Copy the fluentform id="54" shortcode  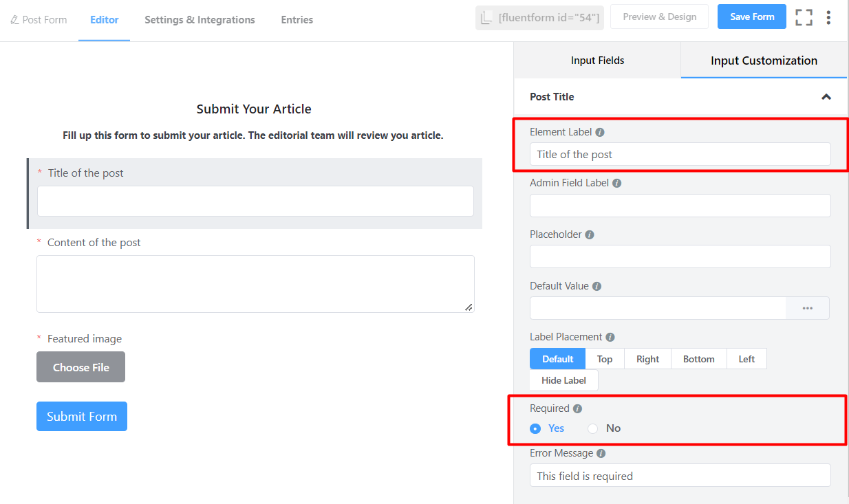pos(539,18)
